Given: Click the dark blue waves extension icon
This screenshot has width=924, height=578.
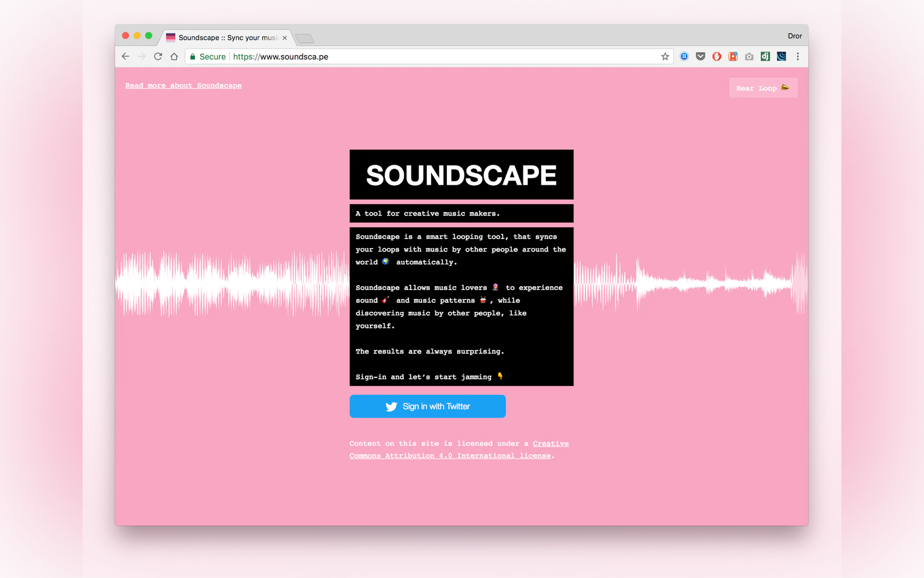Looking at the screenshot, I should tap(781, 56).
